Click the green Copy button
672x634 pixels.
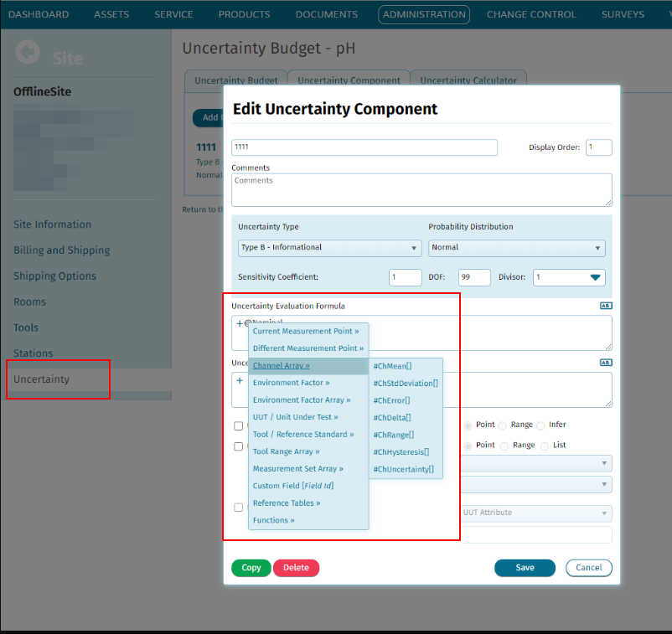point(251,568)
